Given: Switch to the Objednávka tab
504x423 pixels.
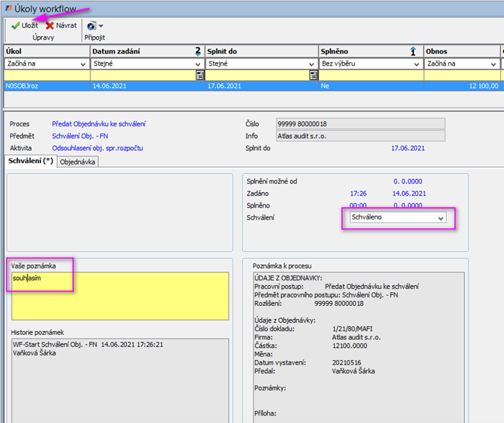Looking at the screenshot, I should [x=78, y=162].
